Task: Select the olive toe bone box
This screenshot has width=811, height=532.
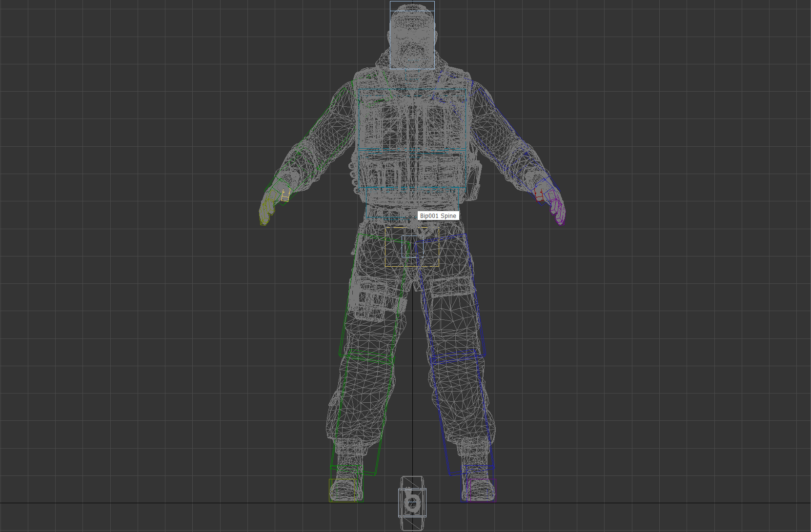Action: pyautogui.click(x=341, y=490)
